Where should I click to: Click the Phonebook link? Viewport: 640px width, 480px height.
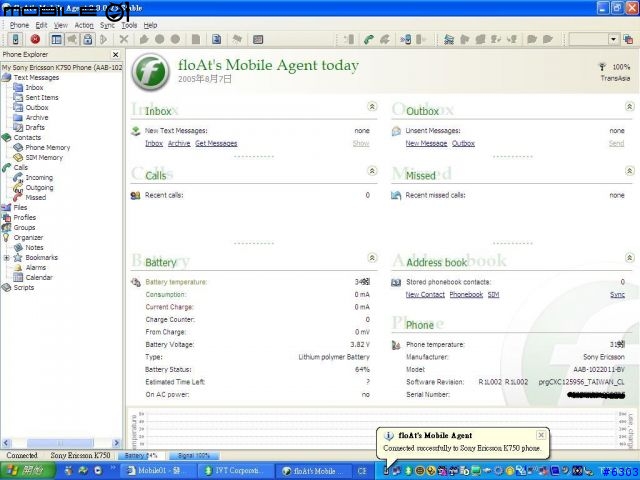pyautogui.click(x=466, y=294)
